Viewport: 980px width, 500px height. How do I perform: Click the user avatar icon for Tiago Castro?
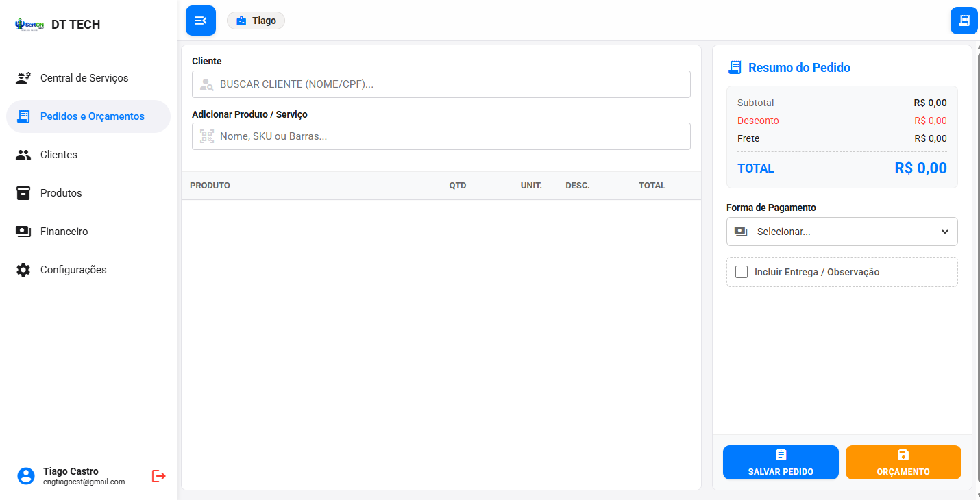click(26, 476)
